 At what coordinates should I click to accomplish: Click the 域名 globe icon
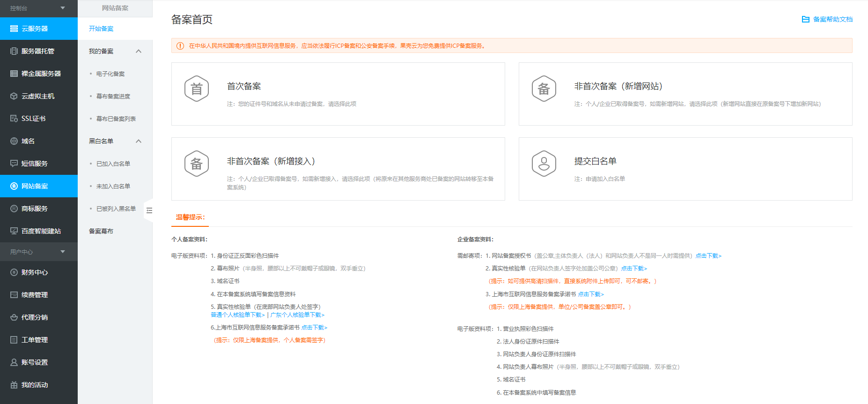(14, 141)
